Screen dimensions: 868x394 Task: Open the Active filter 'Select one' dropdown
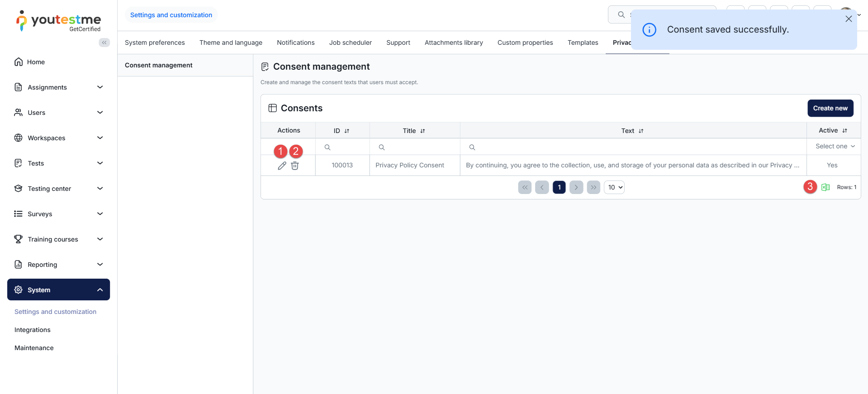[x=835, y=147]
